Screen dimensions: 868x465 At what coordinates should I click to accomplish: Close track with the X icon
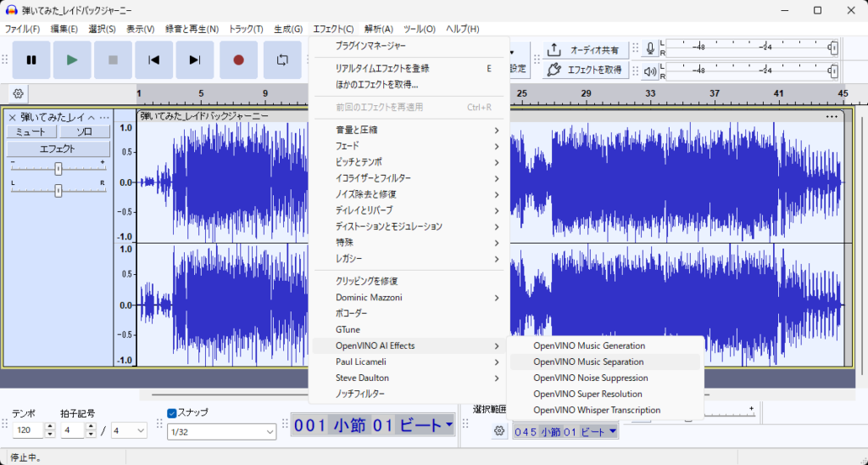coord(12,117)
